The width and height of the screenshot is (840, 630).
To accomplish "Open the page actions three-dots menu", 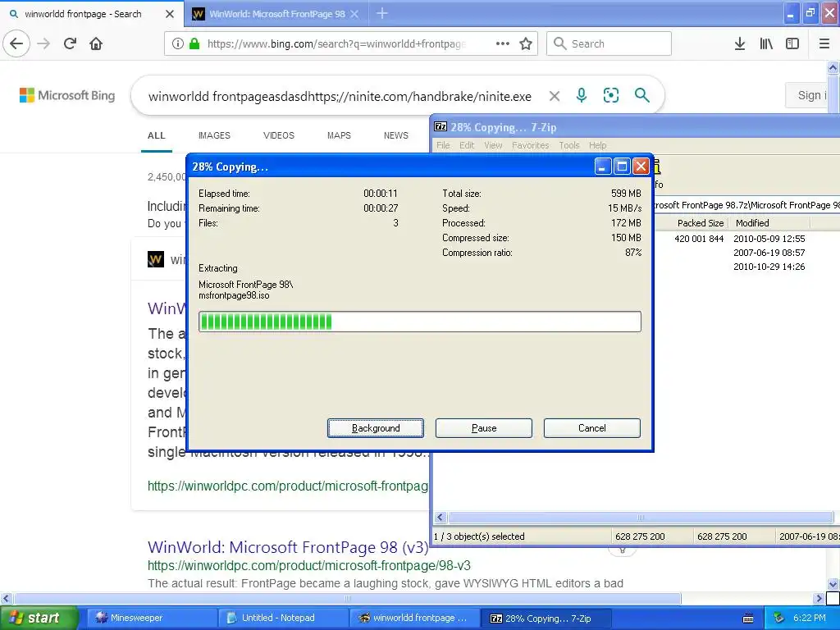I will click(503, 43).
